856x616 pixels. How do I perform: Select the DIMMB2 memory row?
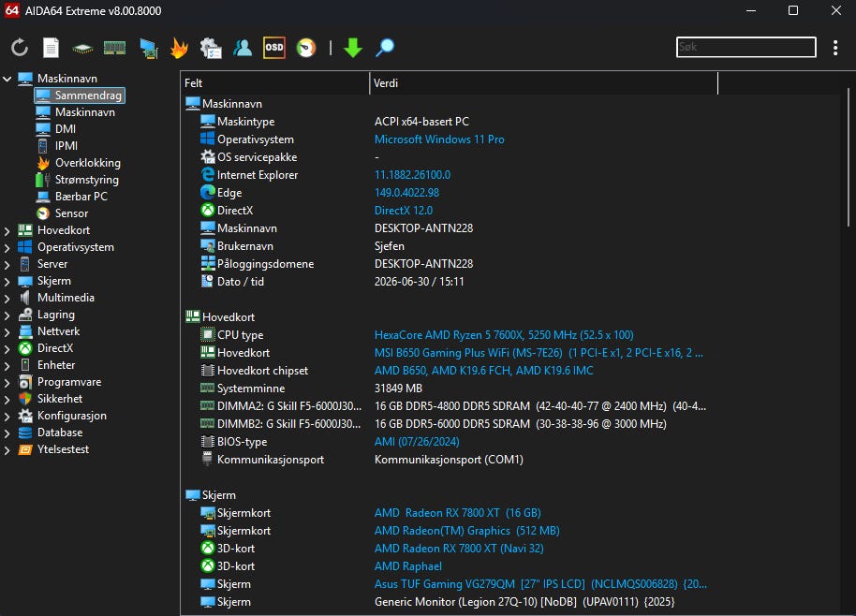click(449, 424)
